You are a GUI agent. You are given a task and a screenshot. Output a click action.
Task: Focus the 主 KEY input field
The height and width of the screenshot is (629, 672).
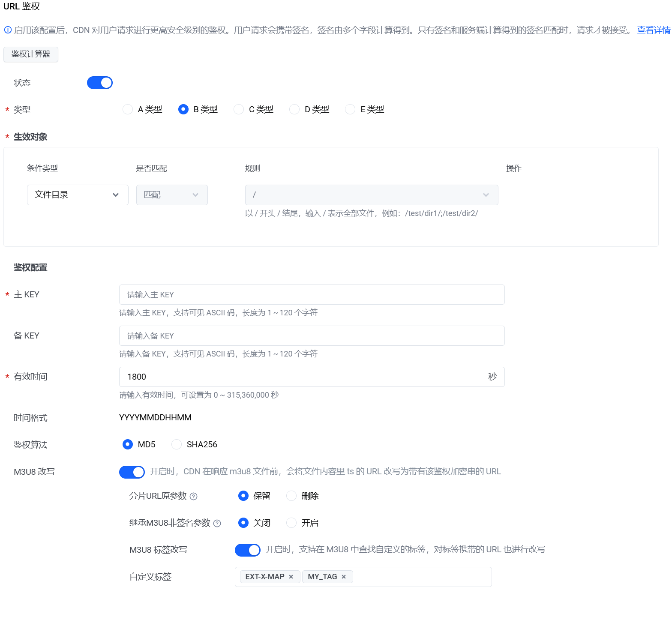coord(312,295)
